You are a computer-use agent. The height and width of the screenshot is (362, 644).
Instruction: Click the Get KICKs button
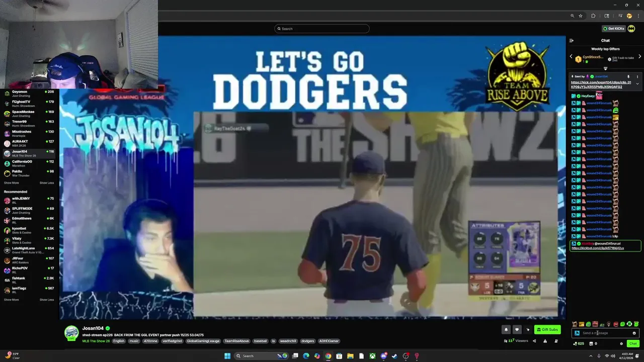[614, 29]
